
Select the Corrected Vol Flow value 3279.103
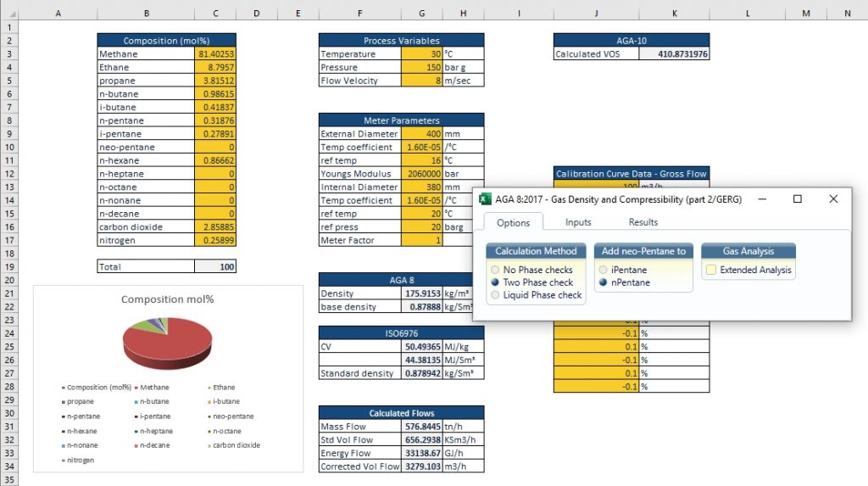(x=422, y=466)
